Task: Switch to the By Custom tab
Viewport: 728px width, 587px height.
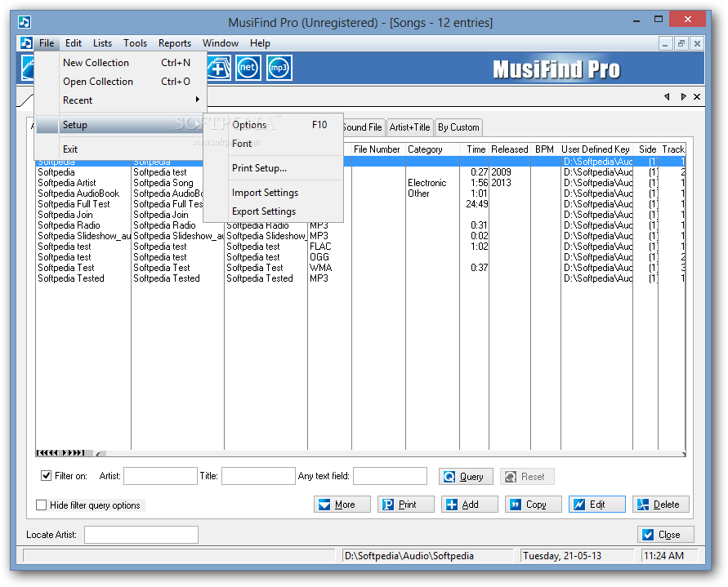Action: click(x=458, y=127)
